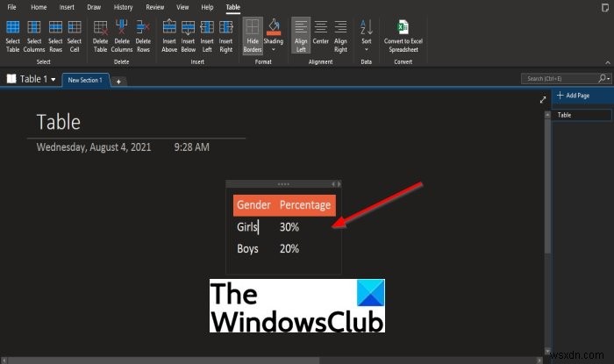The image size is (614, 364).
Task: Click the Girls table cell
Action: coord(247,227)
